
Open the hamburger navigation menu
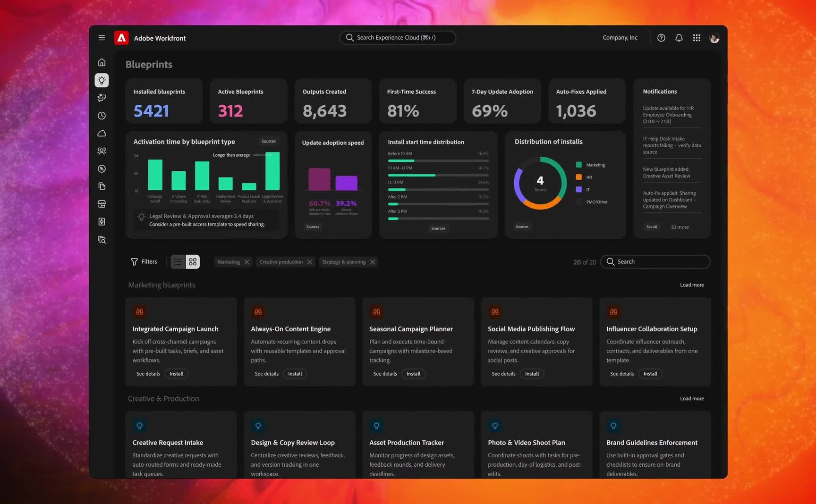click(x=102, y=38)
